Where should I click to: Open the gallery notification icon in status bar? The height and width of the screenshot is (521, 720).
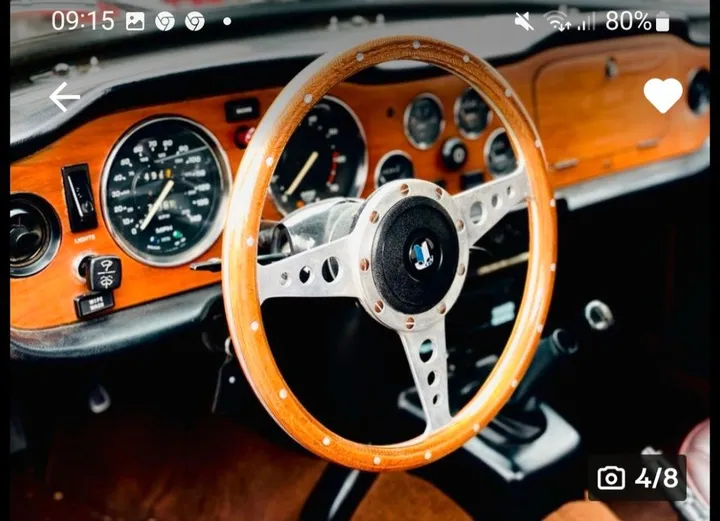pyautogui.click(x=135, y=21)
